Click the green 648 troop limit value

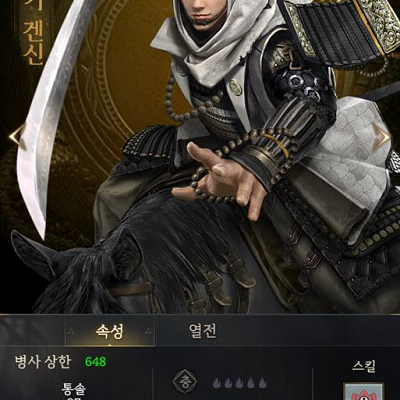click(x=95, y=362)
